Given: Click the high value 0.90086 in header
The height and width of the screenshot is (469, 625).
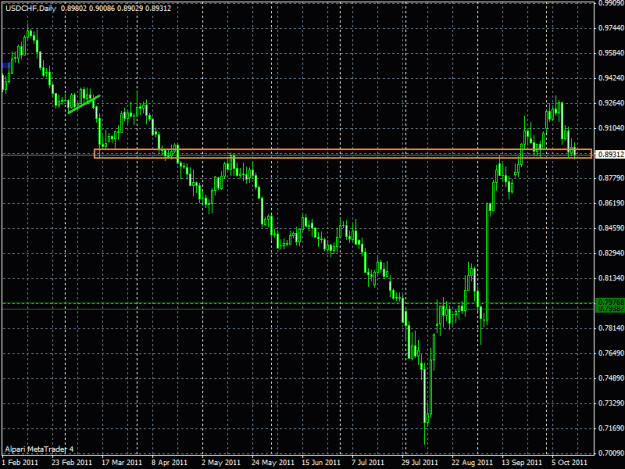Looking at the screenshot, I should pyautogui.click(x=102, y=8).
